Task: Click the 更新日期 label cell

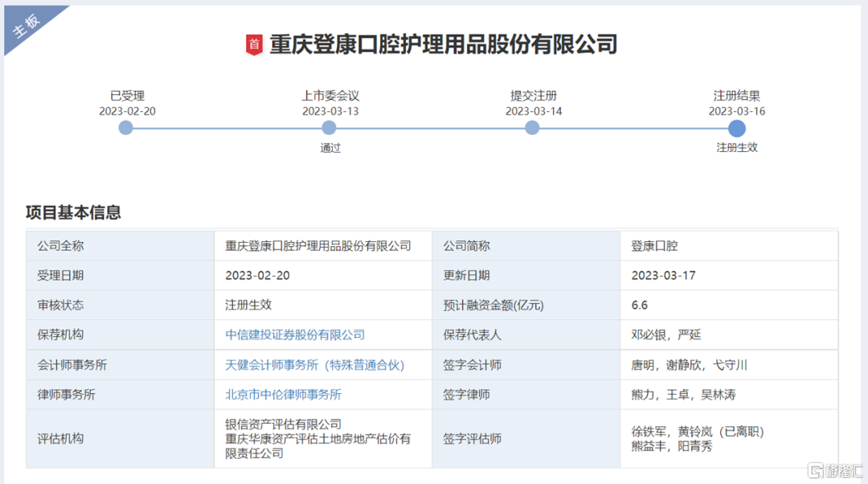Action: click(526, 275)
